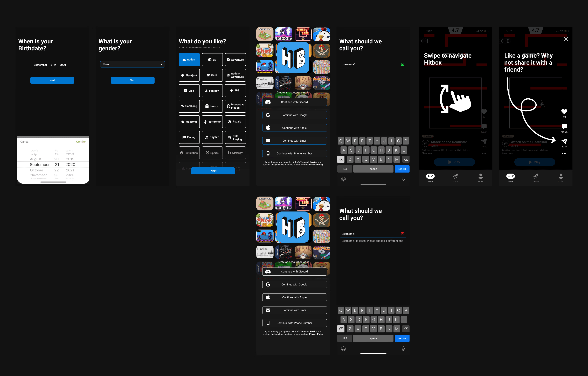Image resolution: width=588 pixels, height=376 pixels.
Task: Select October in the date picker wheel
Action: coord(36,170)
